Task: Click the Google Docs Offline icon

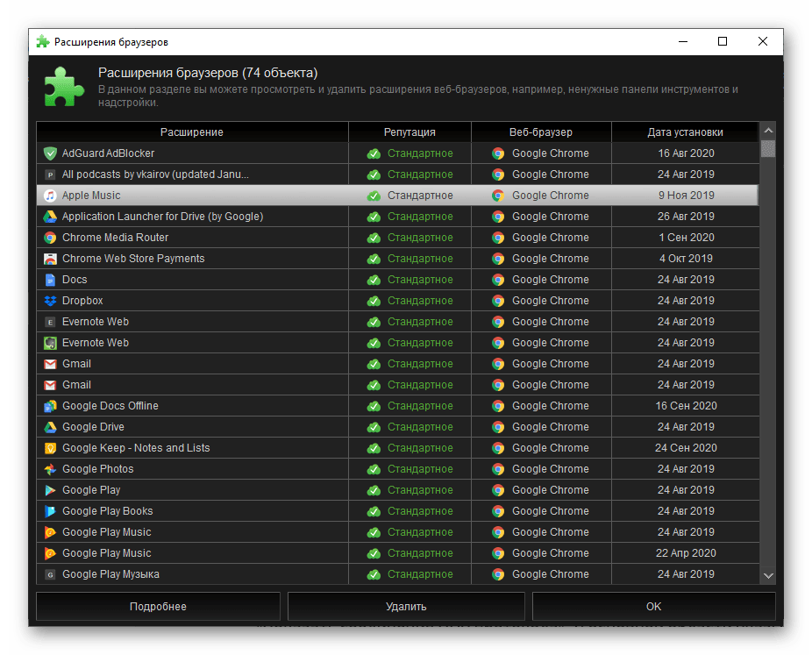Action: (50, 406)
